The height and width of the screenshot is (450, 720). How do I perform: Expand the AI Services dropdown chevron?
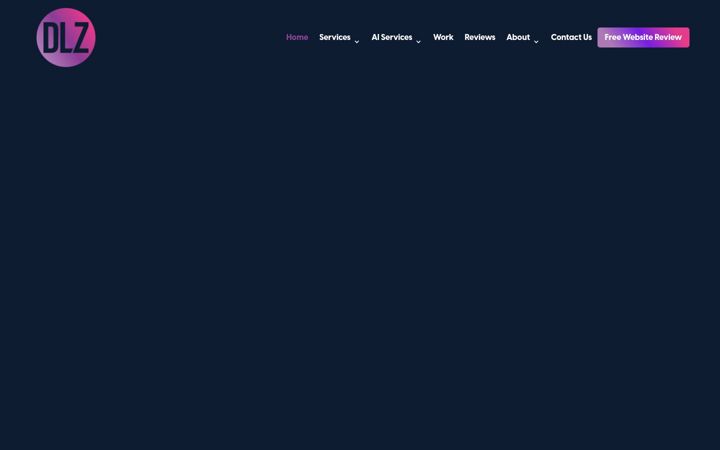(x=418, y=42)
